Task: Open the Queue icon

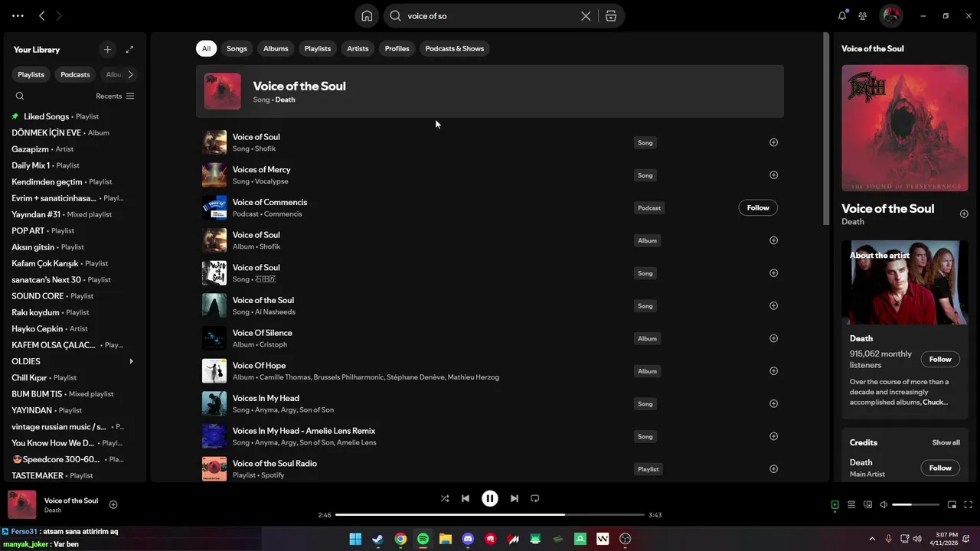Action: [851, 505]
